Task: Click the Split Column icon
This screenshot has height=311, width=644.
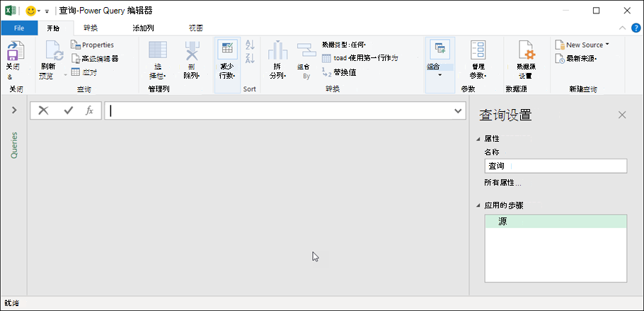Action: click(277, 51)
